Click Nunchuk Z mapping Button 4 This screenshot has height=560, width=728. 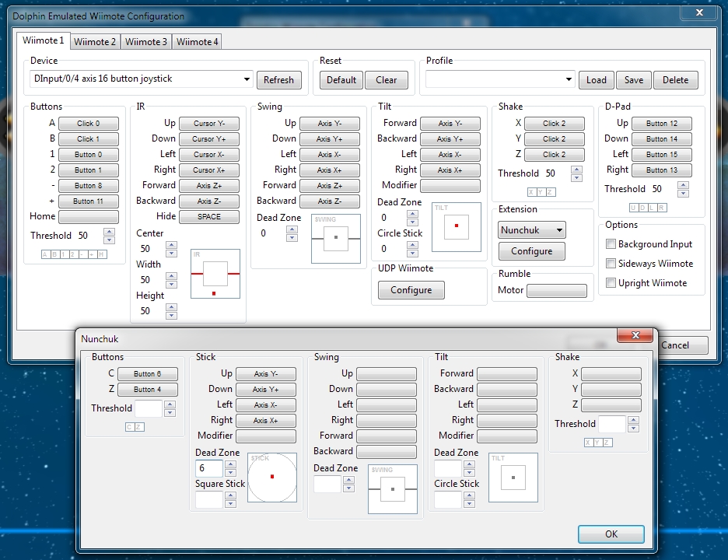coord(148,389)
